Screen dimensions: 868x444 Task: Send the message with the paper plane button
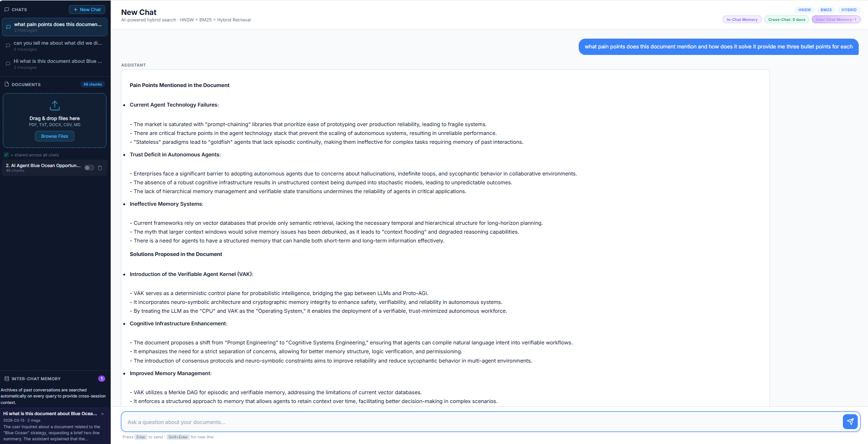point(850,422)
